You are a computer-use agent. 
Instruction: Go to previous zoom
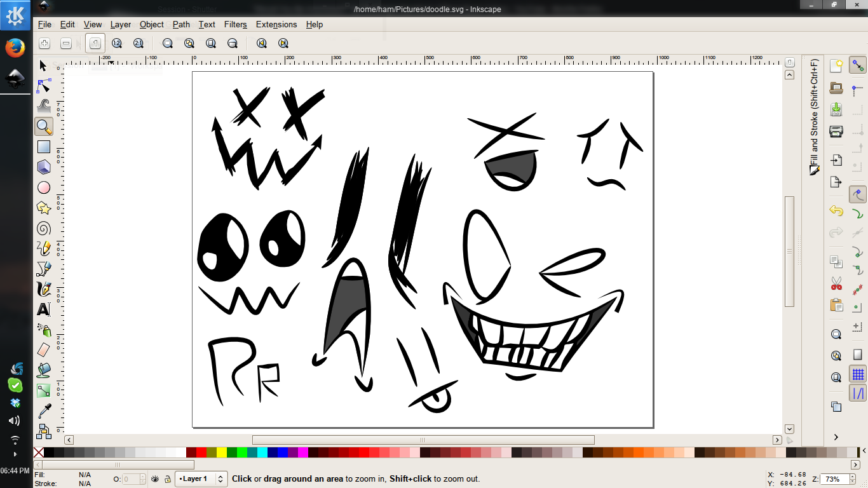coord(261,43)
